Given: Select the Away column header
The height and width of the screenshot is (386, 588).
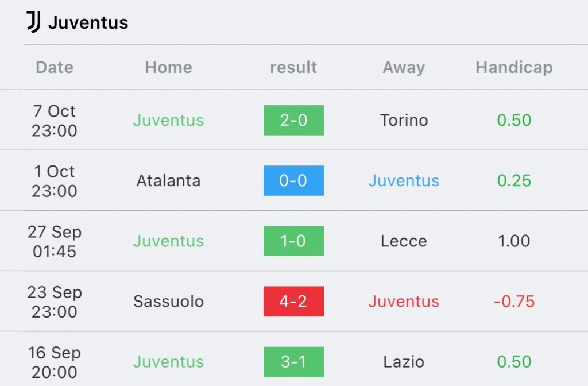Looking at the screenshot, I should tap(404, 68).
